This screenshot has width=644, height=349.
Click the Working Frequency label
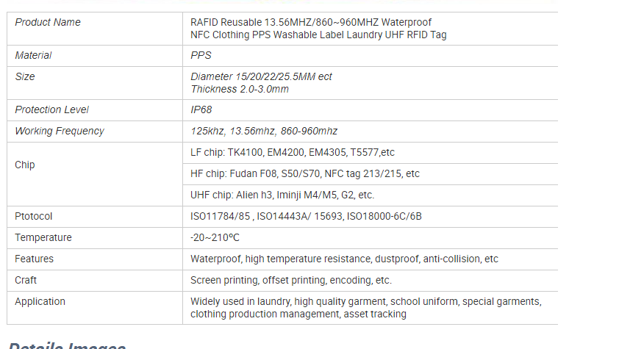click(x=60, y=131)
